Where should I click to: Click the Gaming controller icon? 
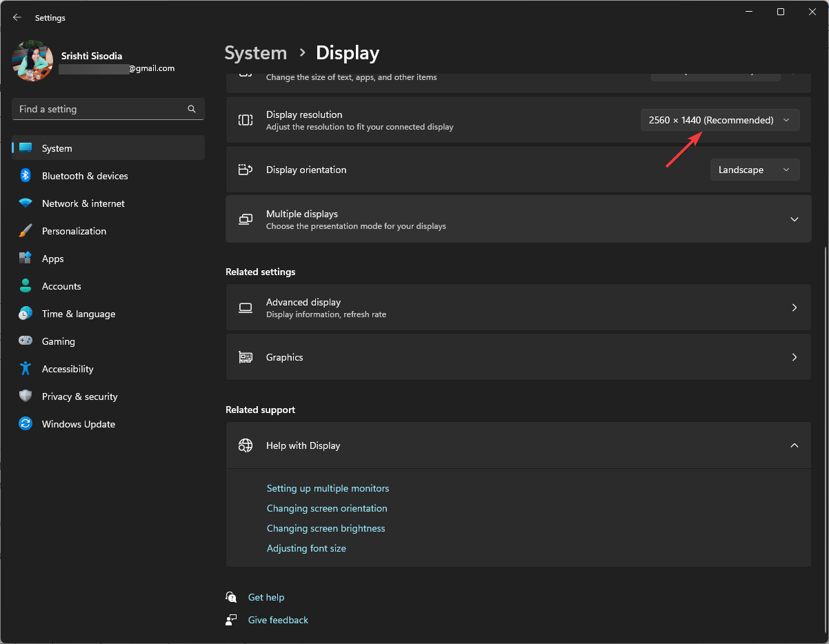(26, 341)
